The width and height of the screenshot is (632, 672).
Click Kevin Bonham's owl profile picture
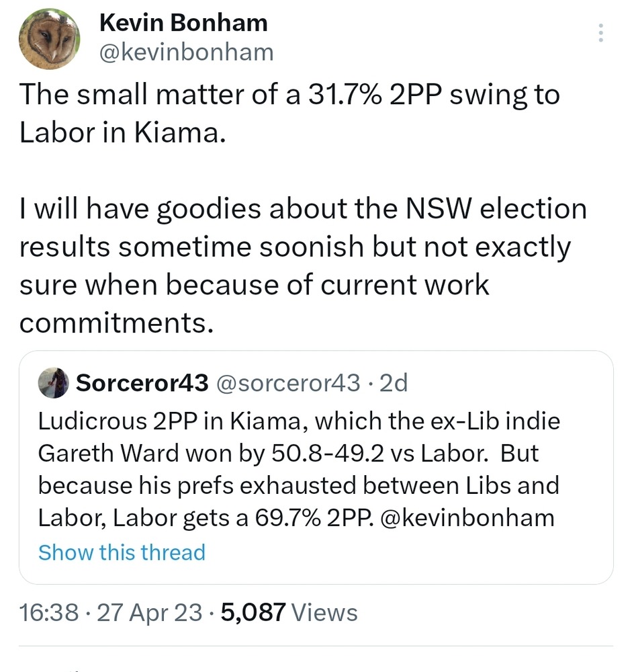tap(49, 38)
